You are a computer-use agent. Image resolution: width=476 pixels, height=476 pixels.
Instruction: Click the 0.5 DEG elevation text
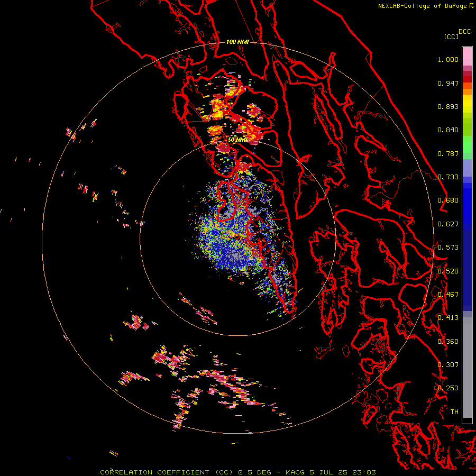254,472
